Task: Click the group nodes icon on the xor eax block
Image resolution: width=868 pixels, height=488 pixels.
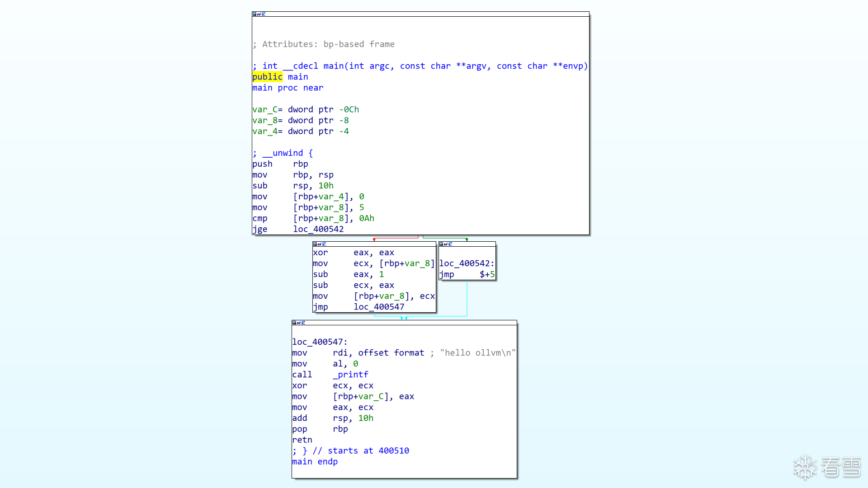Action: point(324,244)
